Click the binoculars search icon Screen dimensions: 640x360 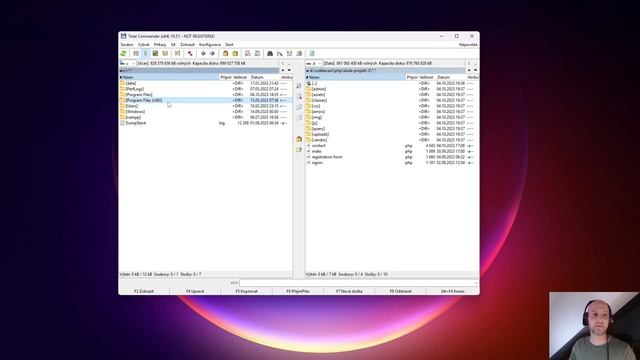(x=270, y=53)
